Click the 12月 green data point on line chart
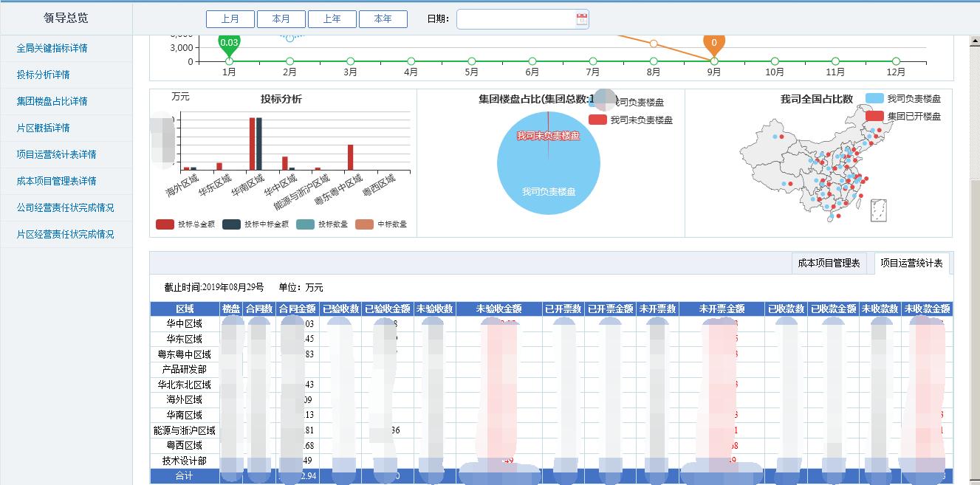Image resolution: width=980 pixels, height=485 pixels. (896, 61)
